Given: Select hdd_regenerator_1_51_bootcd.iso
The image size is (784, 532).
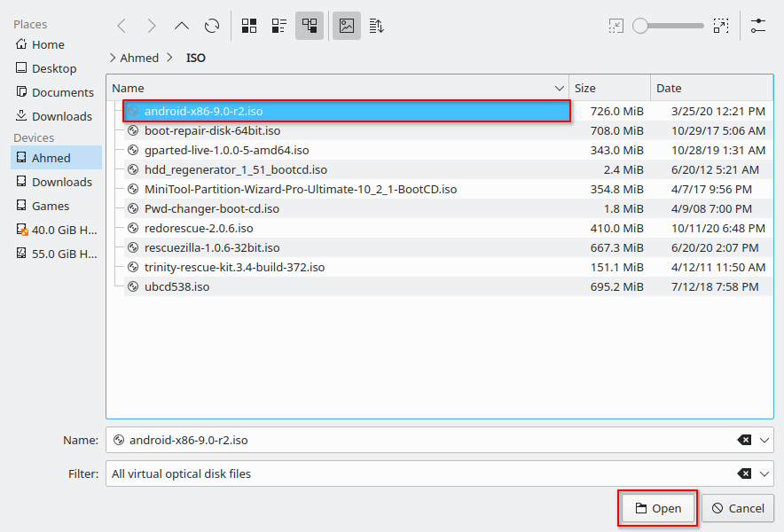Looking at the screenshot, I should (347, 169).
